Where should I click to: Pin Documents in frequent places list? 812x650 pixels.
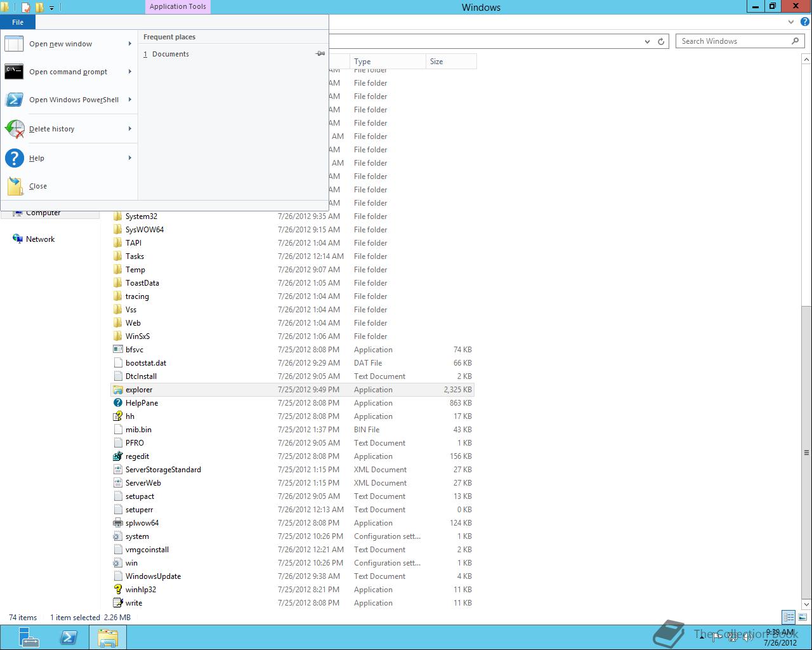[x=320, y=54]
